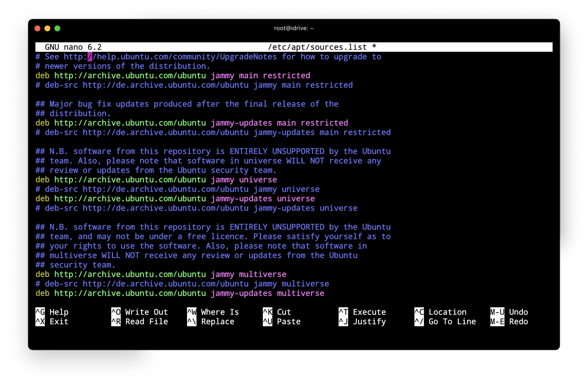Click the ^/ Go To Line shortcut

pyautogui.click(x=445, y=321)
